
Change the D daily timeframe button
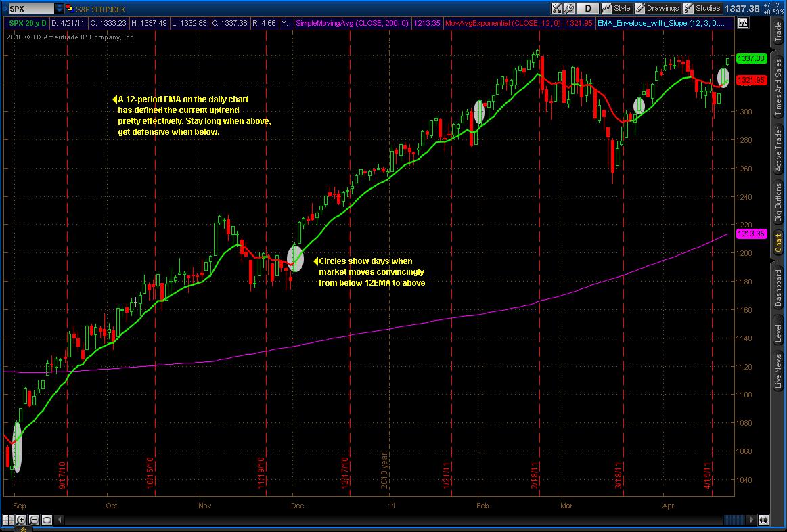coord(588,8)
